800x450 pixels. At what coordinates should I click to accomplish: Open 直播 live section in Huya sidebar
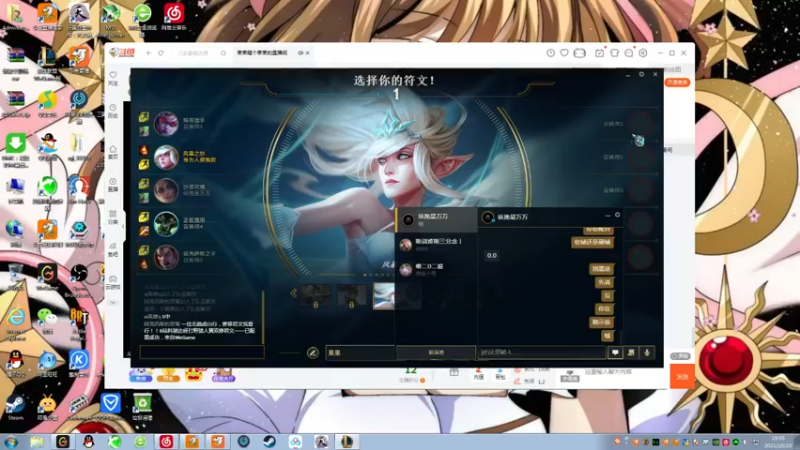(113, 185)
